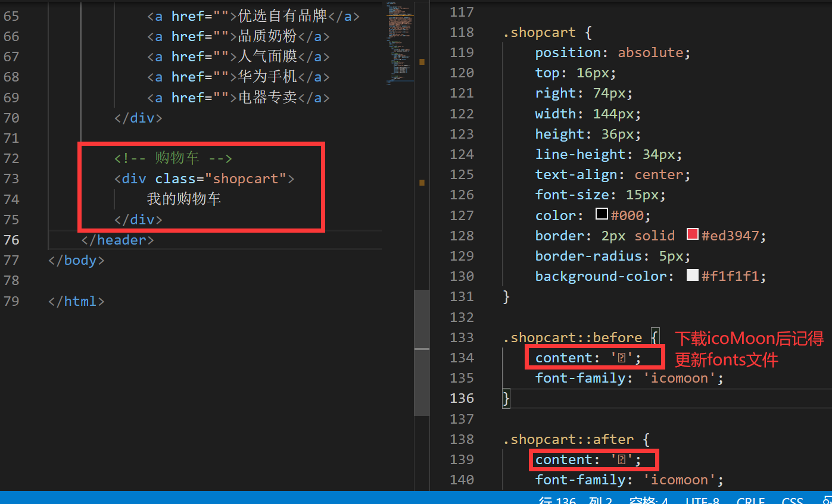Open the UTF-8 encoding selector in status bar
832x504 pixels.
702,500
